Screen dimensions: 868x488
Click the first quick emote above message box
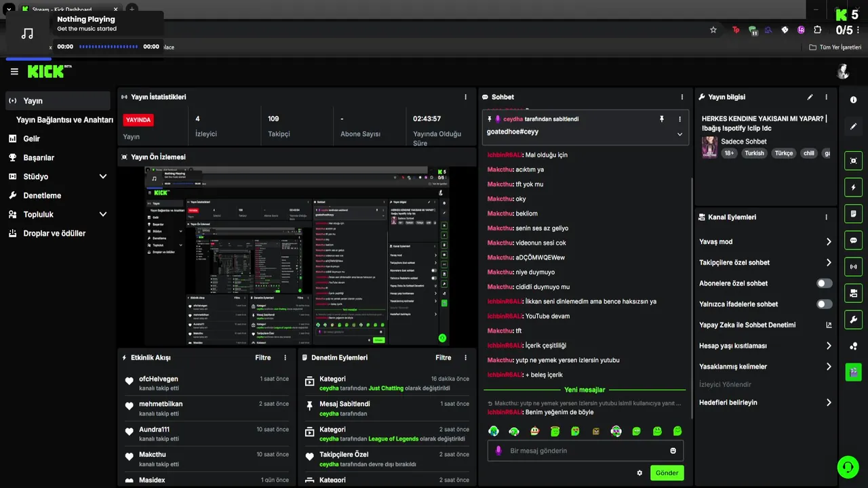click(494, 431)
